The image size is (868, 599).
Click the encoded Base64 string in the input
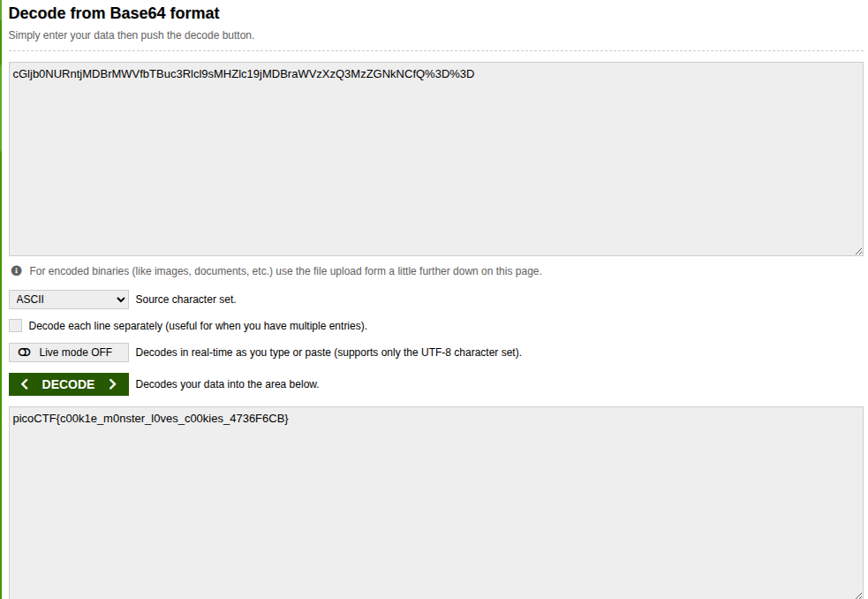click(x=243, y=74)
